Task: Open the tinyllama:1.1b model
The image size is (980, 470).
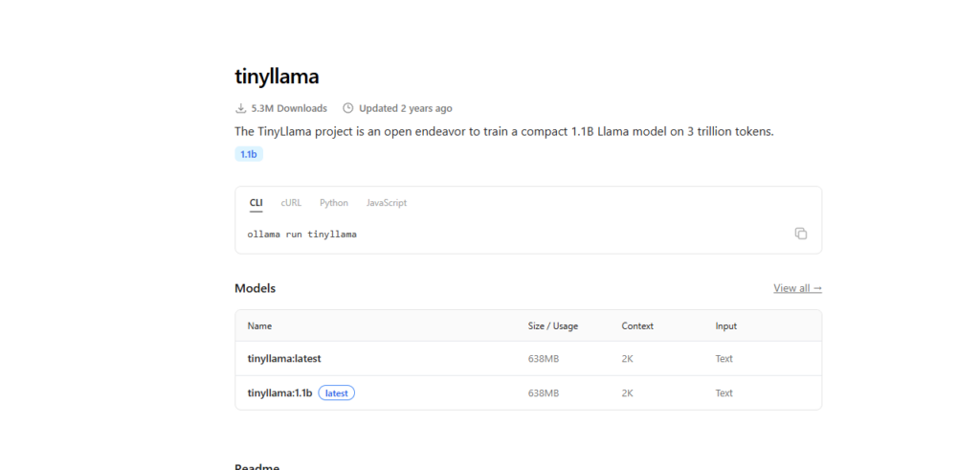Action: tap(279, 393)
